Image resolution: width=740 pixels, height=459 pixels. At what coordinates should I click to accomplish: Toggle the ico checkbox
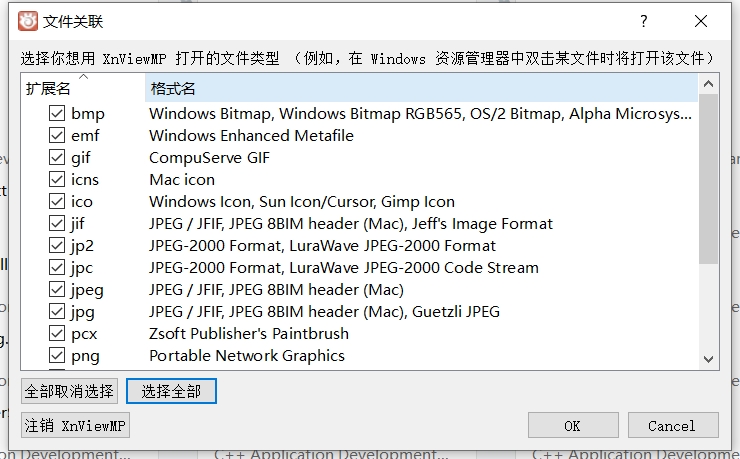(x=57, y=202)
